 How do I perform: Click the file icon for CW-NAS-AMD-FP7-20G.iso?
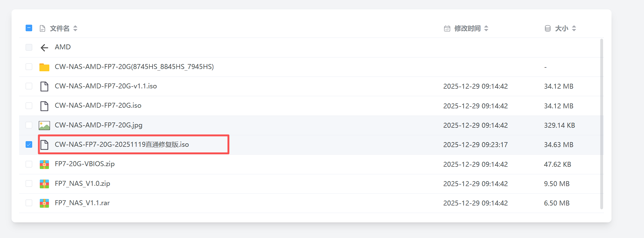[44, 106]
